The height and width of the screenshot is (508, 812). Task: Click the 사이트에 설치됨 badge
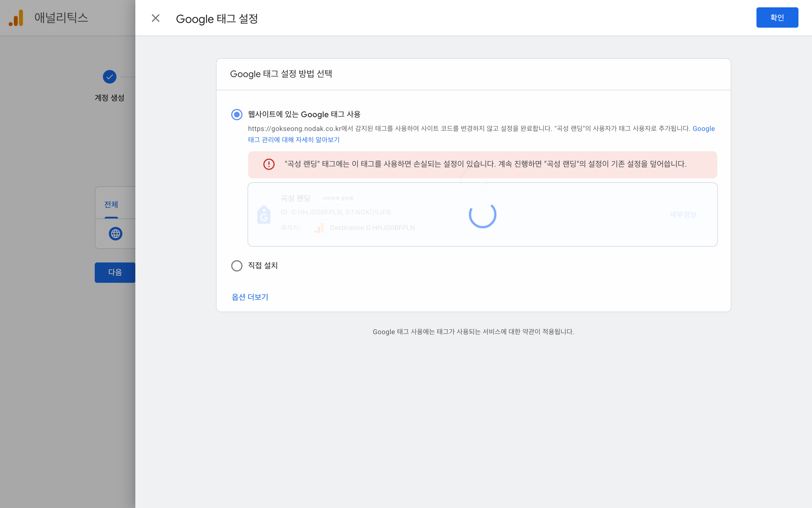pos(338,199)
